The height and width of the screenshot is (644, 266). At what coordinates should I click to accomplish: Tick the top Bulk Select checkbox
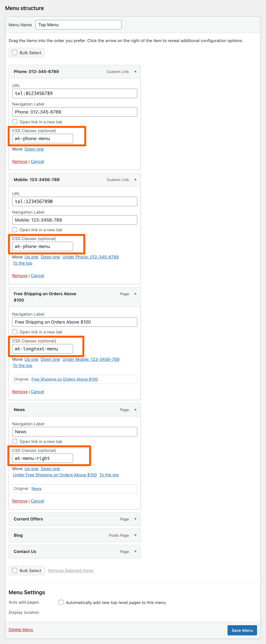[15, 52]
